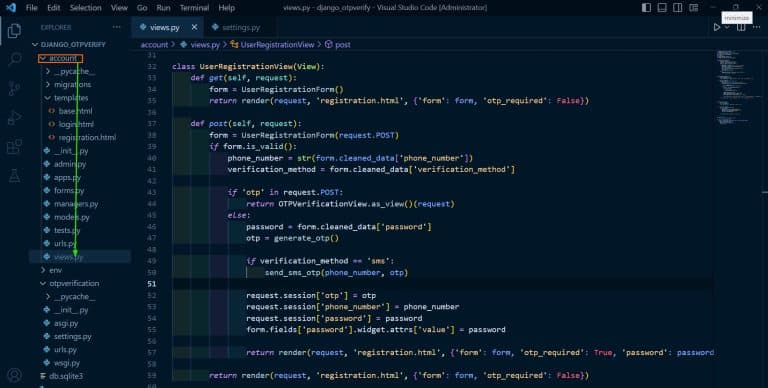Click the database icon of db.sqlite3
768x388 pixels.
point(43,376)
